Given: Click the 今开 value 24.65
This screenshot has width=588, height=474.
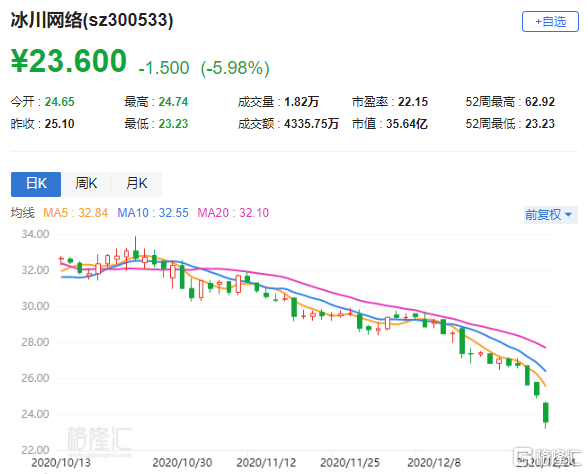Looking at the screenshot, I should 60,102.
